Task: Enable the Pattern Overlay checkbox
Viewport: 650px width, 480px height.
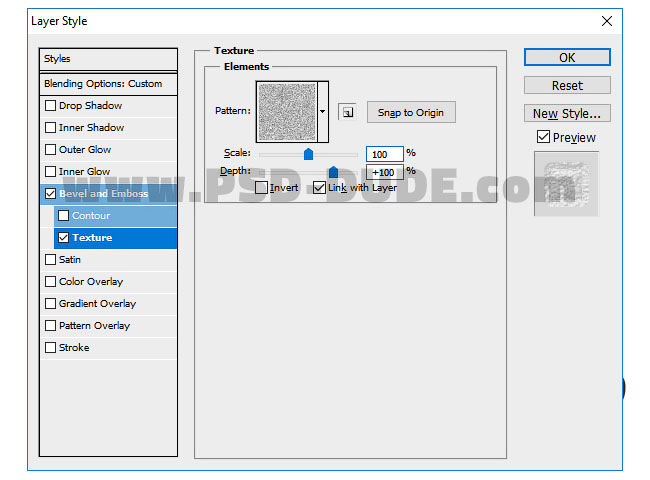Action: 51,325
